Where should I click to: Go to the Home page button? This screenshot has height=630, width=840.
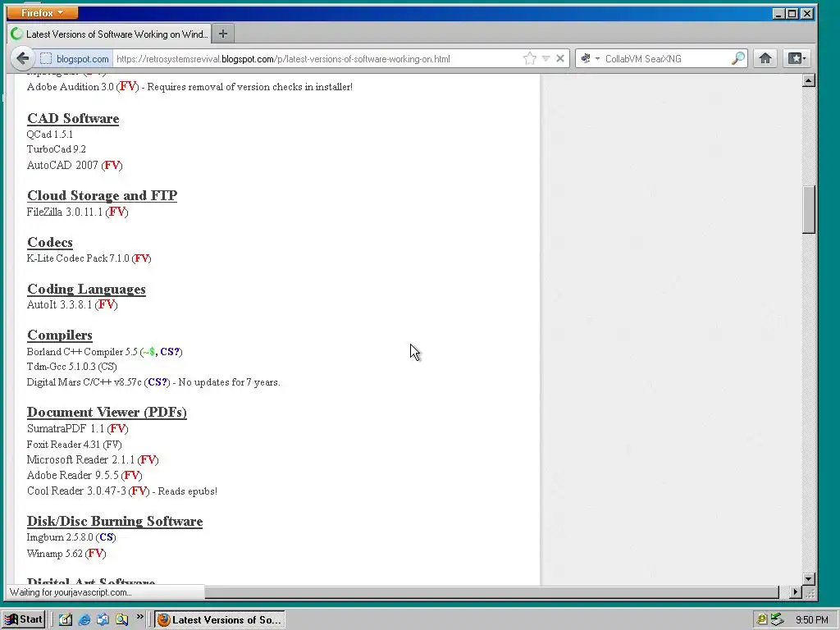click(x=765, y=58)
